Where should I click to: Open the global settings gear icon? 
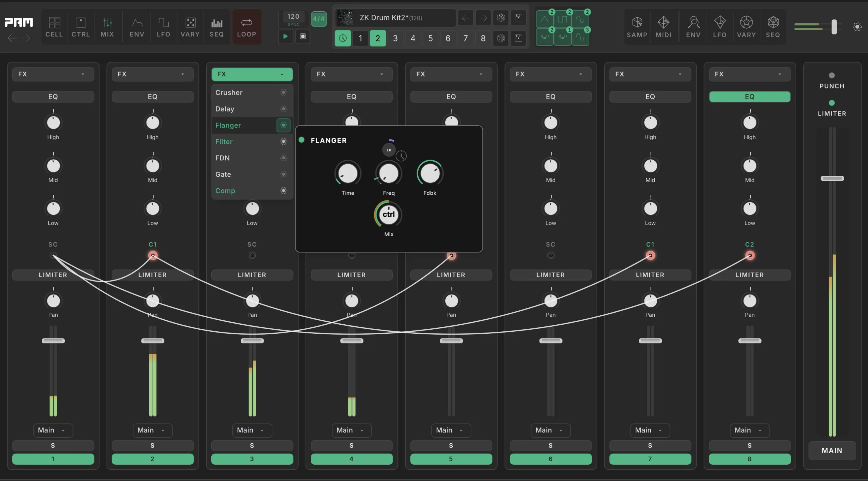pos(857,27)
